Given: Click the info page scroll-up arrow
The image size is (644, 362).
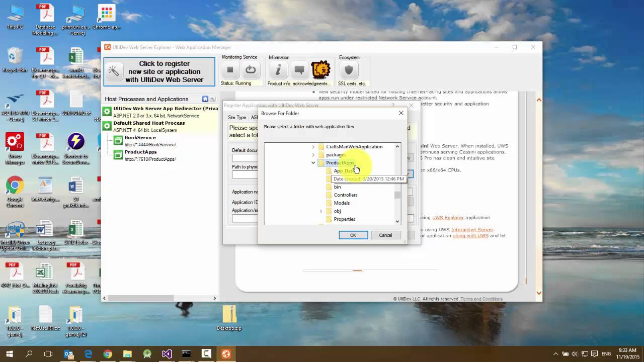Looking at the screenshot, I should coord(539,100).
